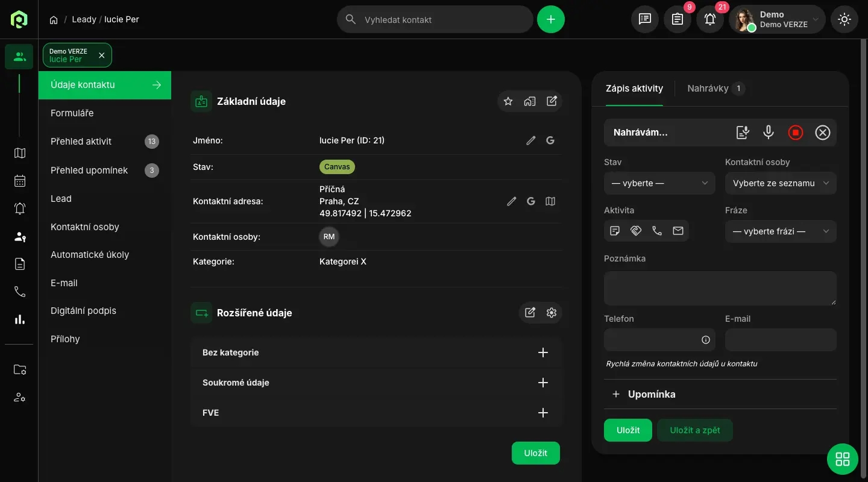This screenshot has height=482, width=868.
Task: Expand the Soukromé údaje section
Action: click(x=542, y=383)
